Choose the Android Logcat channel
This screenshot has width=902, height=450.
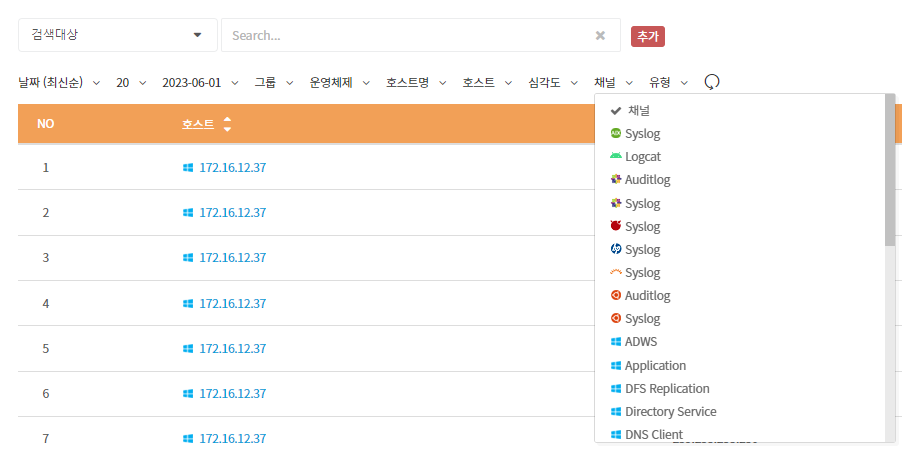642,157
